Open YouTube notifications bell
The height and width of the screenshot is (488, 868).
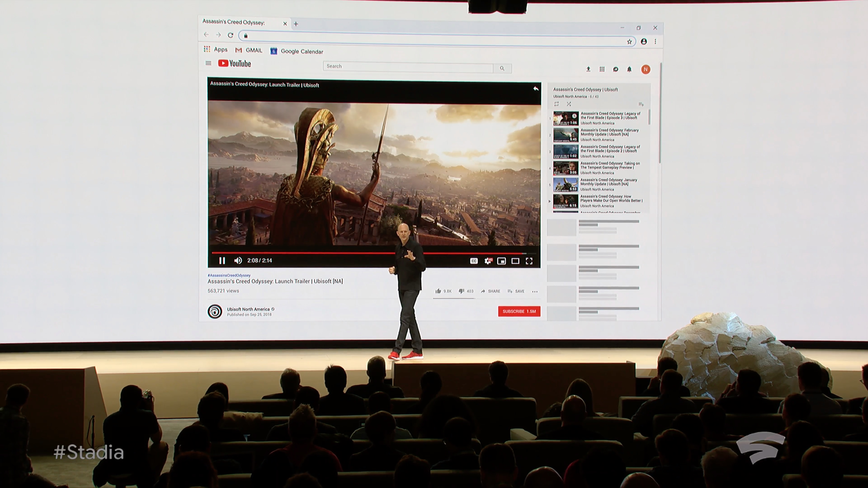(629, 69)
